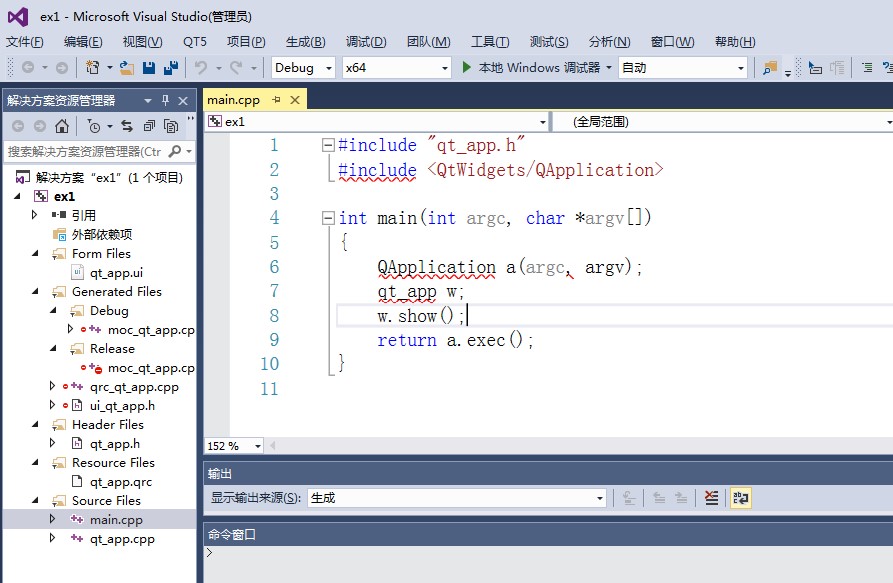
Task: Toggle word wrap in the Output panel
Action: [x=740, y=497]
